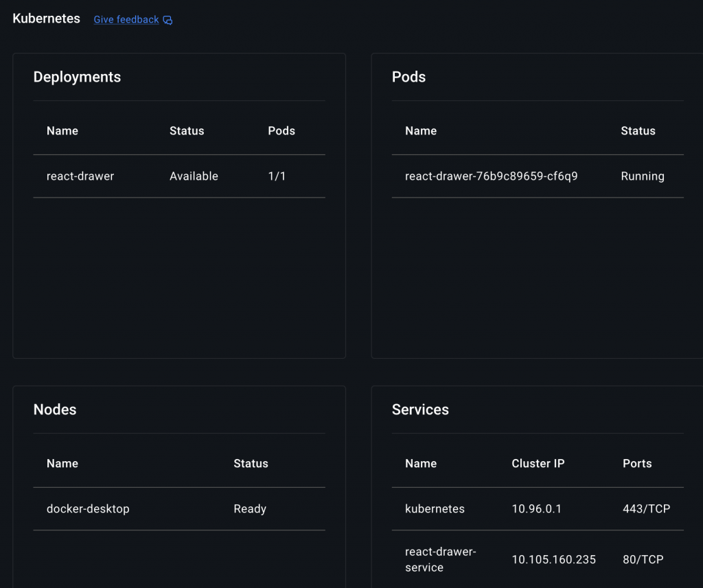Open the react-drawer-76b9c89659-cf6q9 pod
Image resolution: width=703 pixels, height=588 pixels.
[x=491, y=176]
